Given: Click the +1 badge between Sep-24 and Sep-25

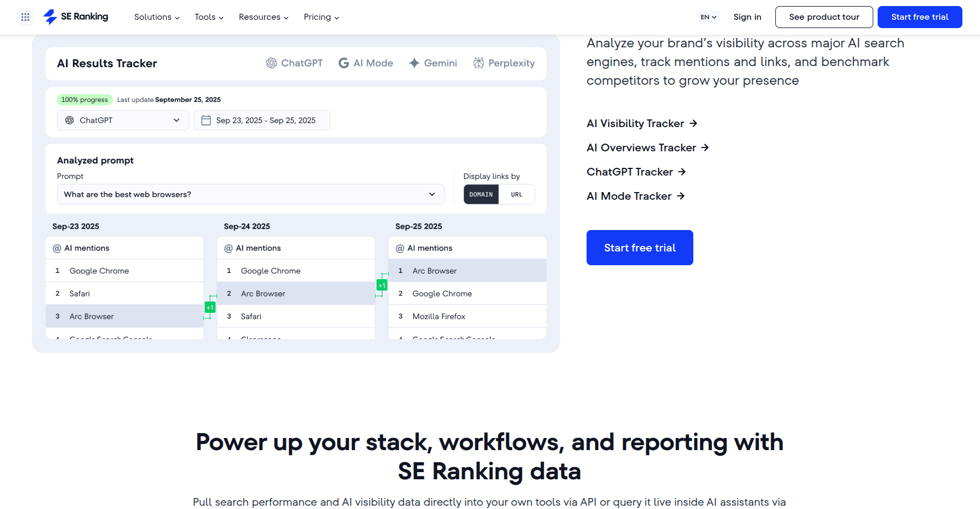Looking at the screenshot, I should click(x=382, y=285).
